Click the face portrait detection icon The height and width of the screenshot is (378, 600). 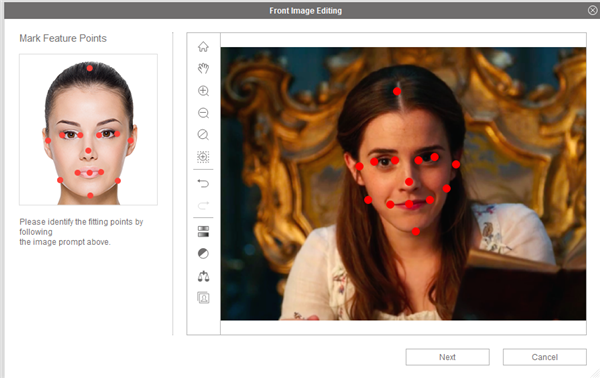(x=203, y=298)
